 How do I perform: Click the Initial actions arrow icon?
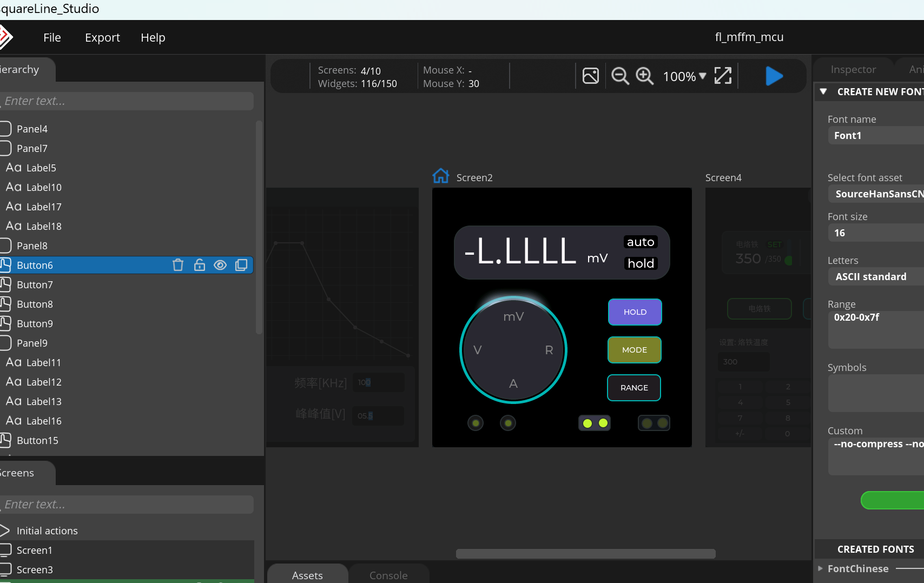pyautogui.click(x=5, y=531)
